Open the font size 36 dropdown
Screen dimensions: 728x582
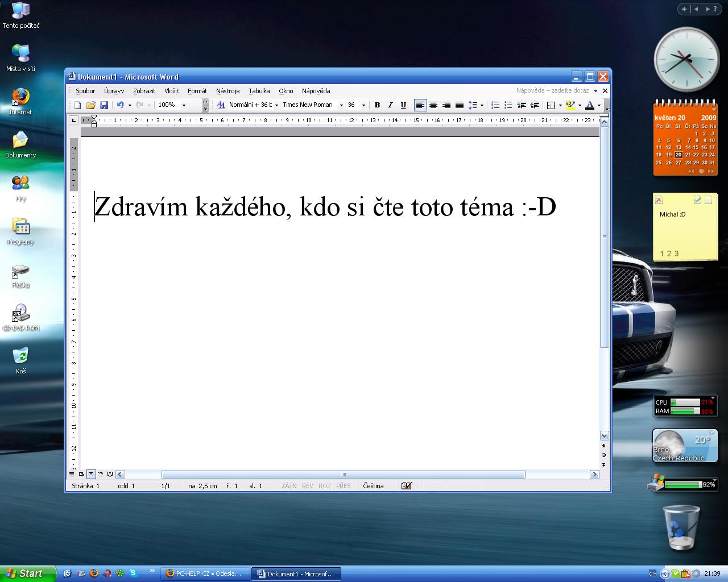tap(363, 105)
